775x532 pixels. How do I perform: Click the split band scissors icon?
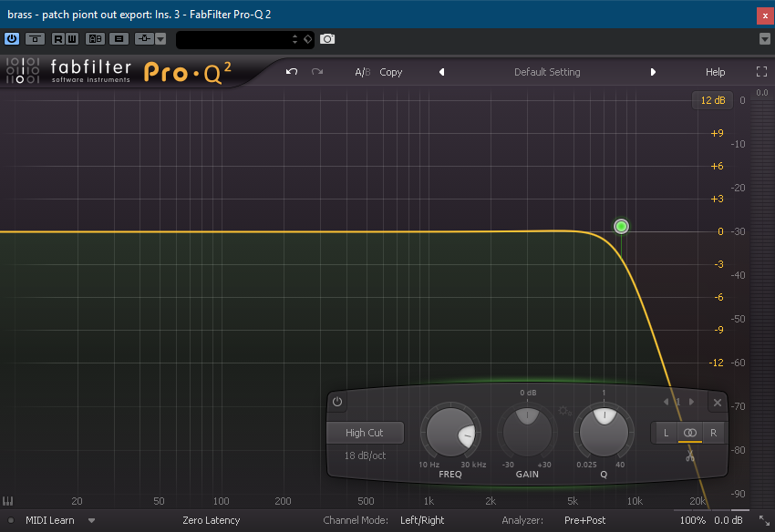click(x=690, y=455)
